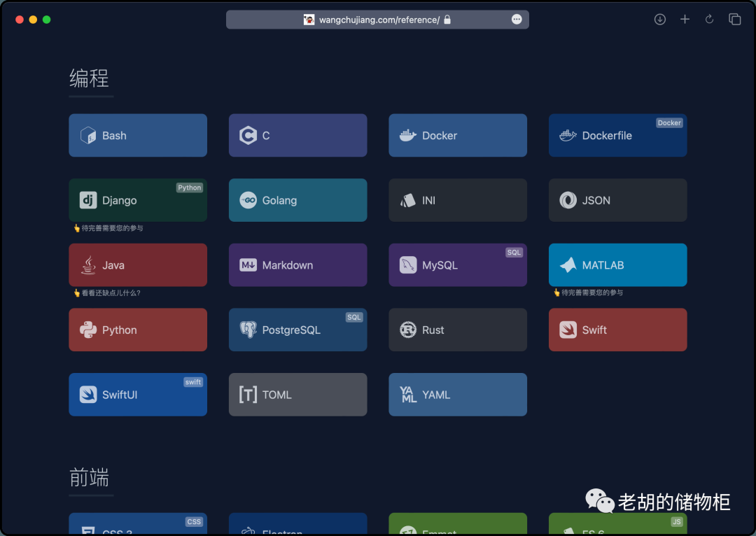Click the INI file icon
This screenshot has width=756, height=536.
point(408,200)
